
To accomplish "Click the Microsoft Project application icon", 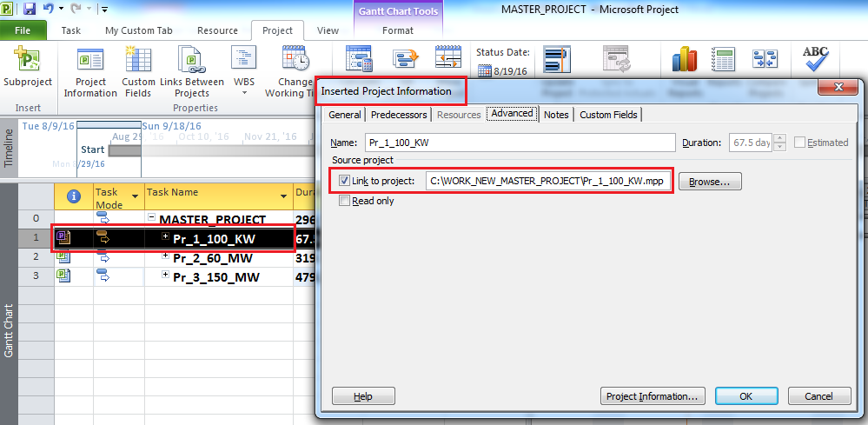I will click(6, 9).
